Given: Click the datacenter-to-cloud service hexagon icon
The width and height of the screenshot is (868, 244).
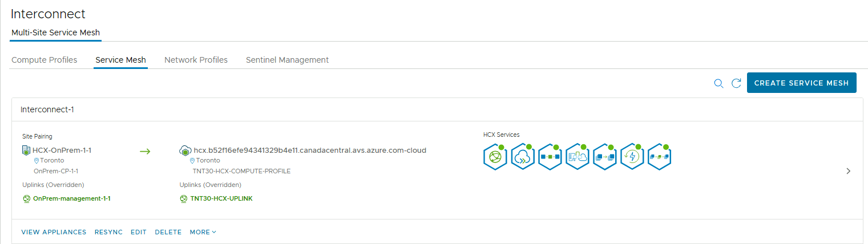Looking at the screenshot, I should [576, 157].
